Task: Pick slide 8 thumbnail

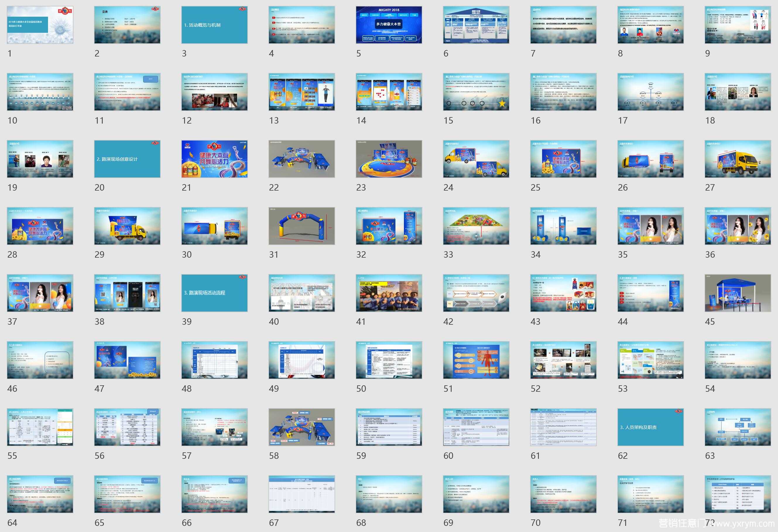Action: click(650, 25)
